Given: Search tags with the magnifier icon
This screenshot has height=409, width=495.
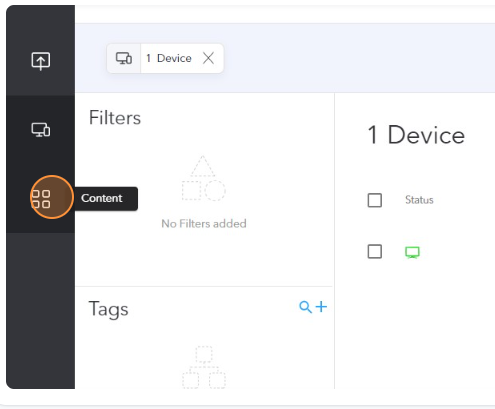Looking at the screenshot, I should (x=305, y=307).
